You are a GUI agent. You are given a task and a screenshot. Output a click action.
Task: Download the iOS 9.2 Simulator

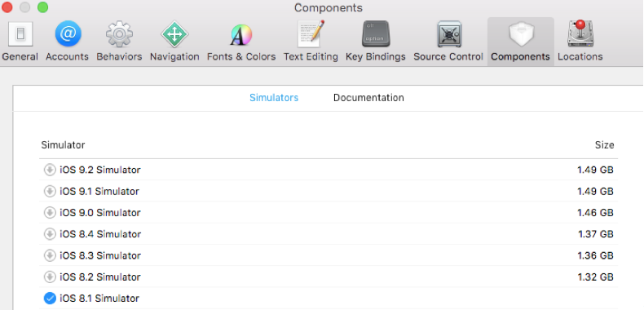[x=50, y=170]
